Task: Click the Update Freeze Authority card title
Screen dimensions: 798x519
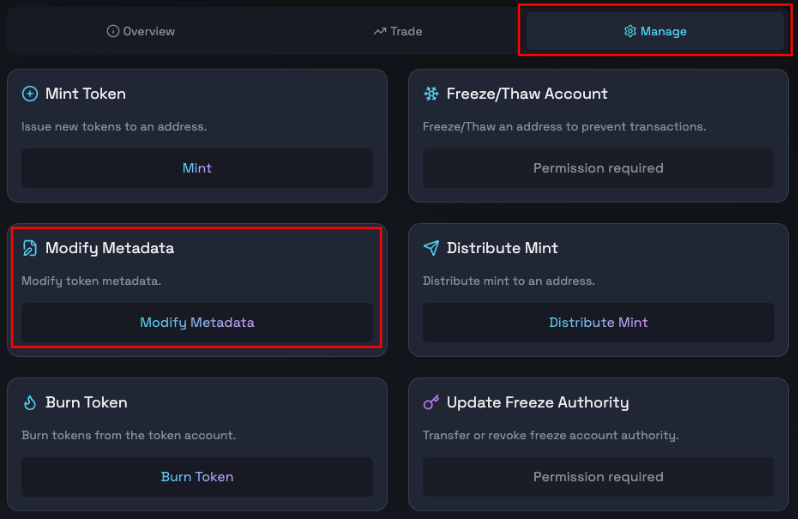Action: click(538, 403)
